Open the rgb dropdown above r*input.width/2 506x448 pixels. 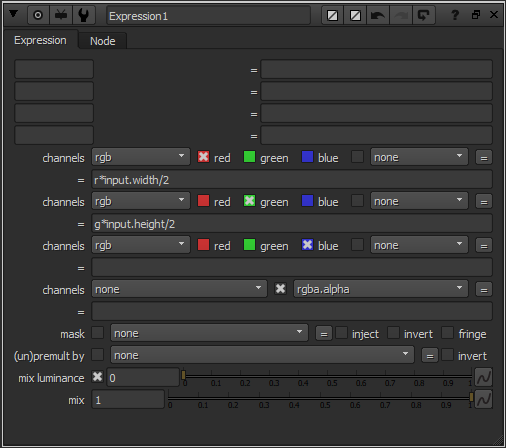[141, 157]
